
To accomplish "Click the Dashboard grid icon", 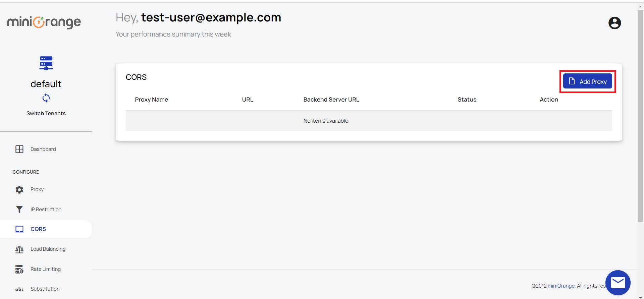I will 19,149.
